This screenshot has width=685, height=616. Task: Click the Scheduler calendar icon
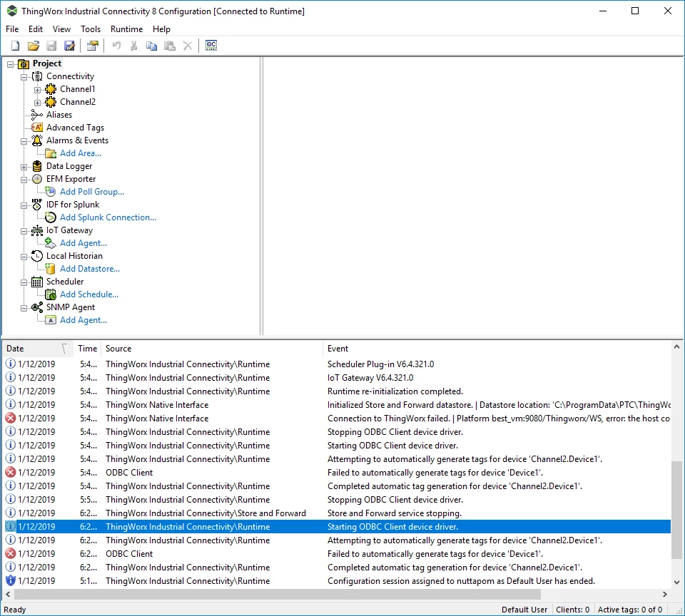[x=37, y=282]
